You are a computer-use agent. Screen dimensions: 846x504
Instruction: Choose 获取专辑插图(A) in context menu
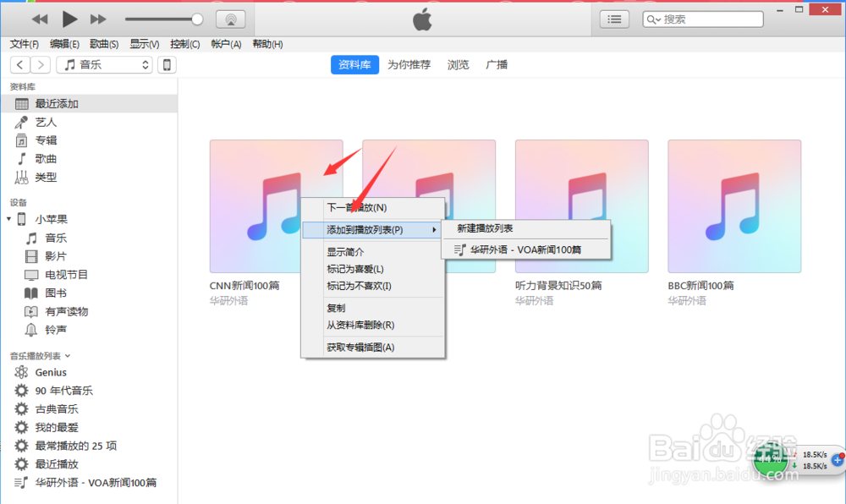(373, 348)
